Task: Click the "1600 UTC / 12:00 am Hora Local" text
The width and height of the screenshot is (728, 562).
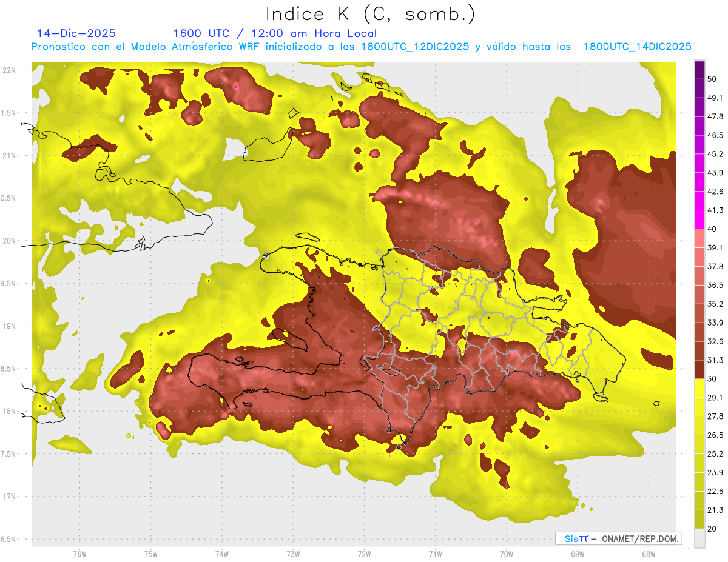Action: tap(275, 33)
